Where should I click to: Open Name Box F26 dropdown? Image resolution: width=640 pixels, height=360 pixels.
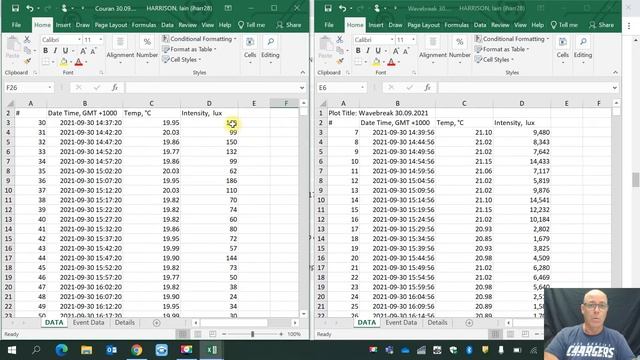50,87
